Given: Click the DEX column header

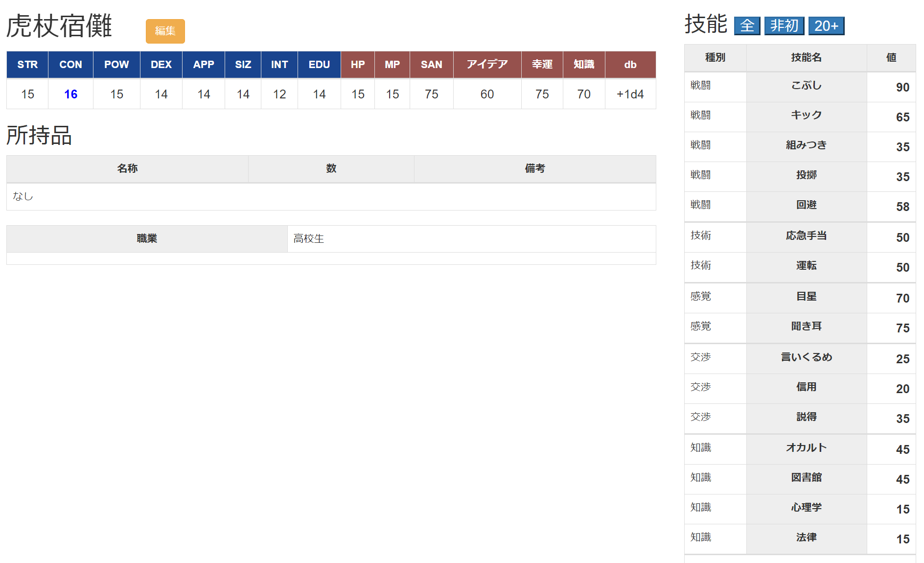Looking at the screenshot, I should [161, 65].
